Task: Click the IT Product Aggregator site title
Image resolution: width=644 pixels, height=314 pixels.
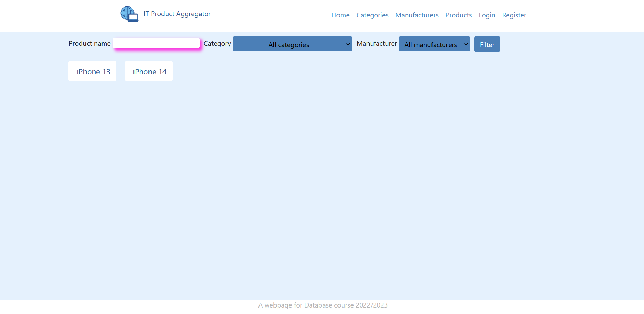Action: (x=177, y=14)
